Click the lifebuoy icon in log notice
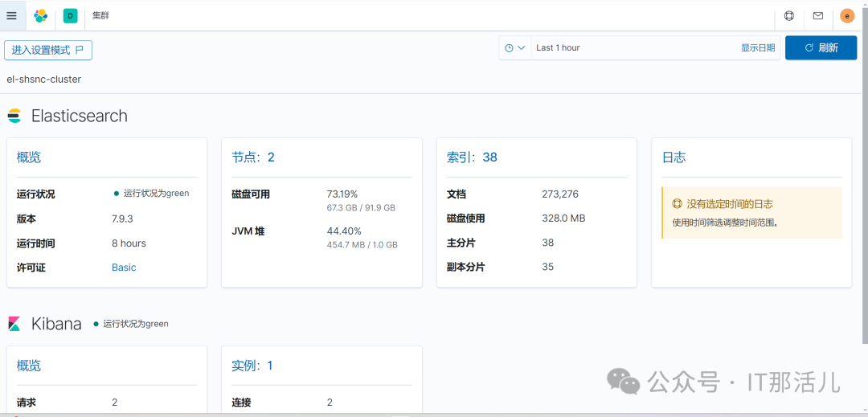Viewport: 868px width, 417px height. 677,204
